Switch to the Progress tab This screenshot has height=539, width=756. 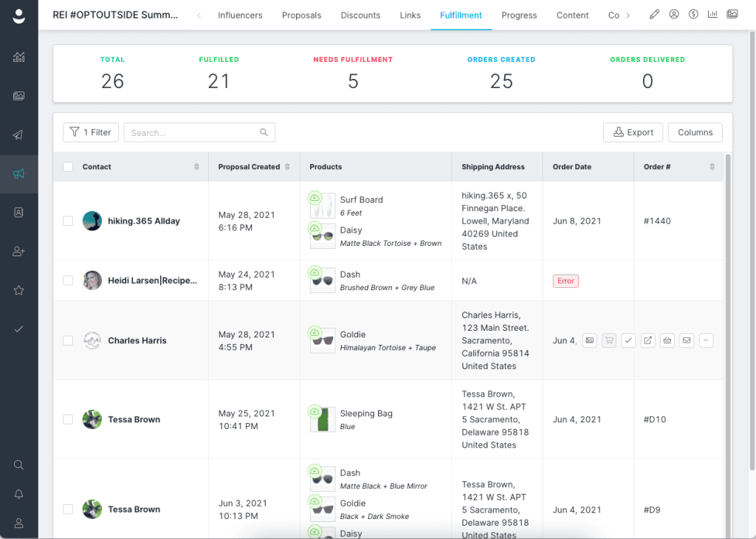click(x=519, y=16)
